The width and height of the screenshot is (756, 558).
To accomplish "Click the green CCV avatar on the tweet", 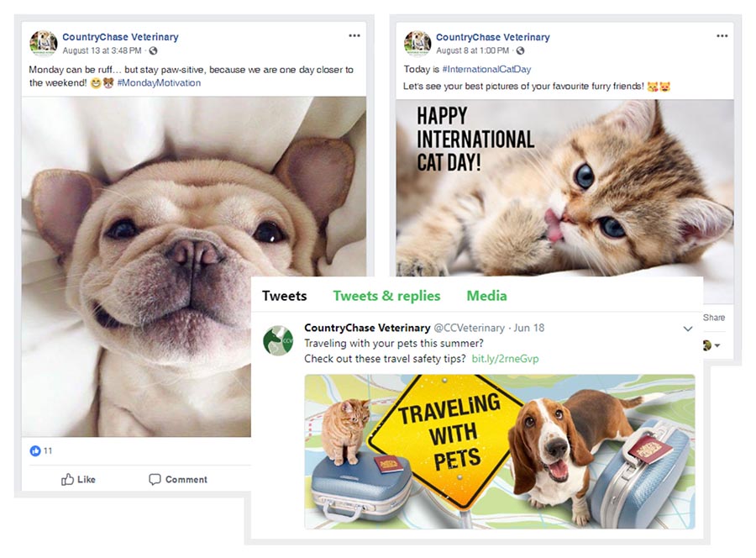I will coord(278,340).
